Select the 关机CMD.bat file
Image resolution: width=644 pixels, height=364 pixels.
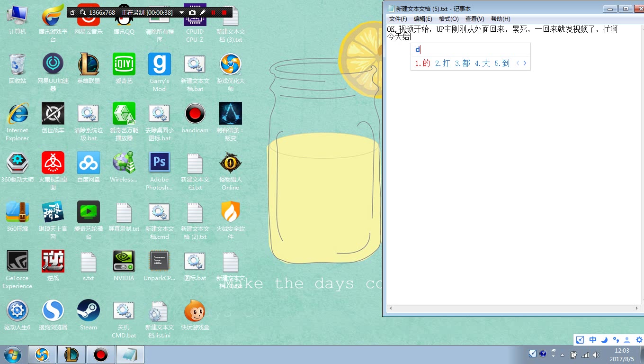coord(124,319)
